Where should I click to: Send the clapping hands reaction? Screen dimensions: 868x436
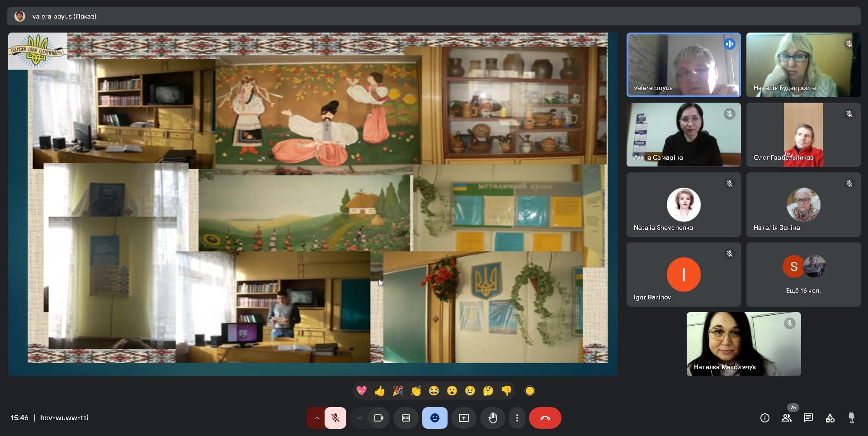(x=416, y=391)
